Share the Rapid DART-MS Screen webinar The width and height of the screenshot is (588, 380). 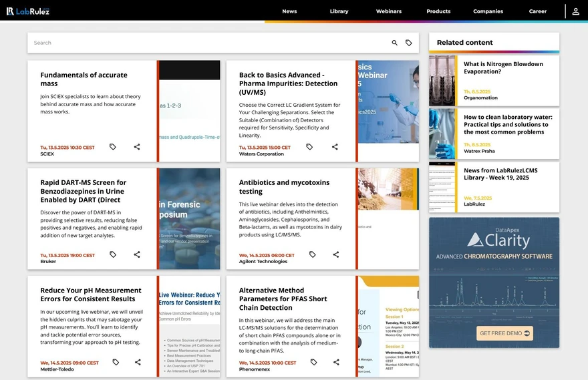(137, 254)
